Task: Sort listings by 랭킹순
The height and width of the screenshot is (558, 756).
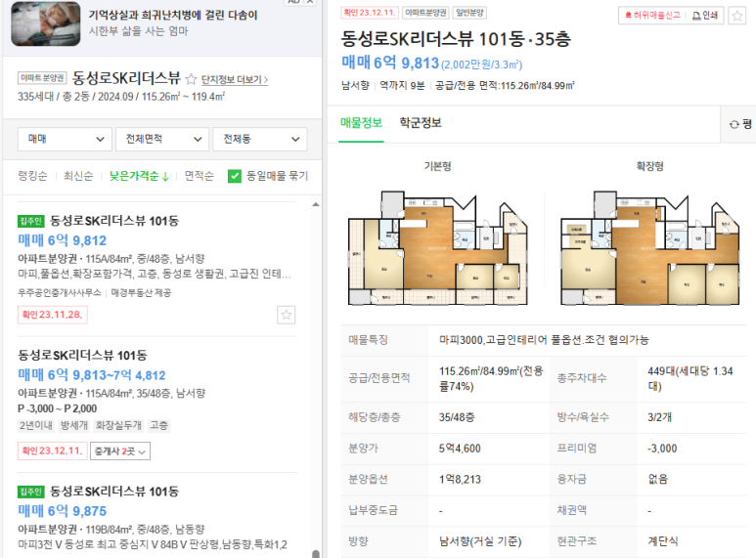Action: pyautogui.click(x=33, y=176)
